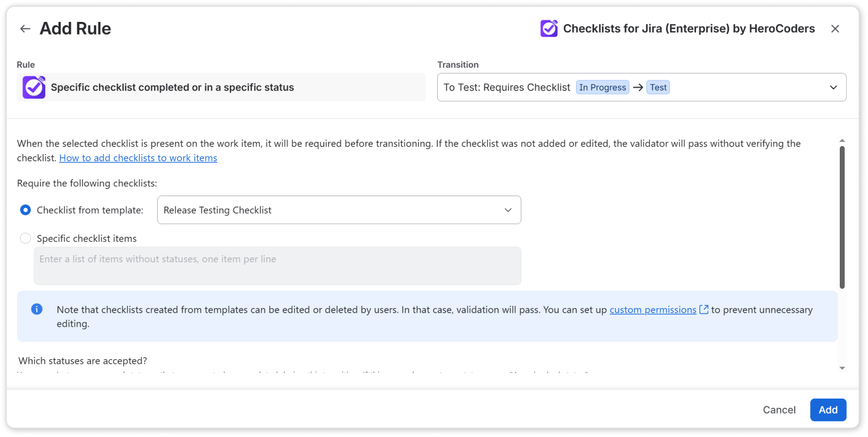This screenshot has height=437, width=868.
Task: Click the checkmark icon beside the rule name
Action: point(34,87)
